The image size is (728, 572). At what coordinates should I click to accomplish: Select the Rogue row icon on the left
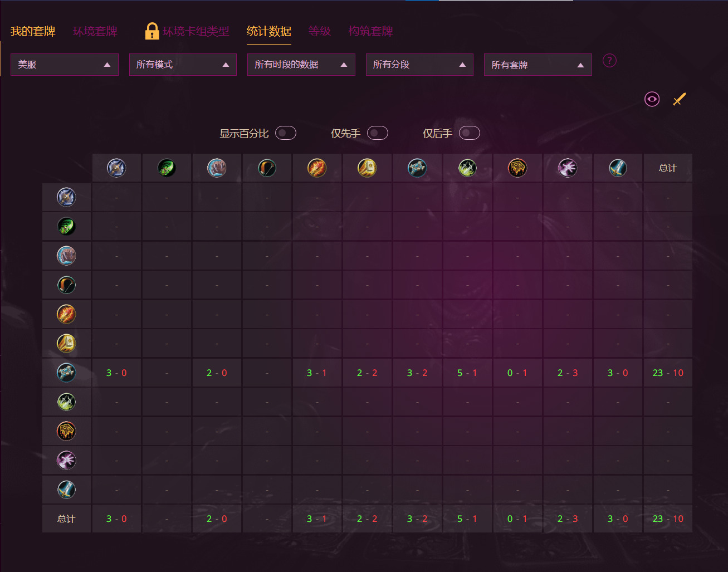point(66,402)
